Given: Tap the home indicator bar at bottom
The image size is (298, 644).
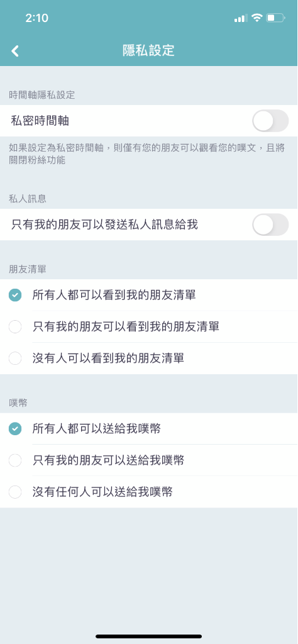Looking at the screenshot, I should [x=148, y=636].
